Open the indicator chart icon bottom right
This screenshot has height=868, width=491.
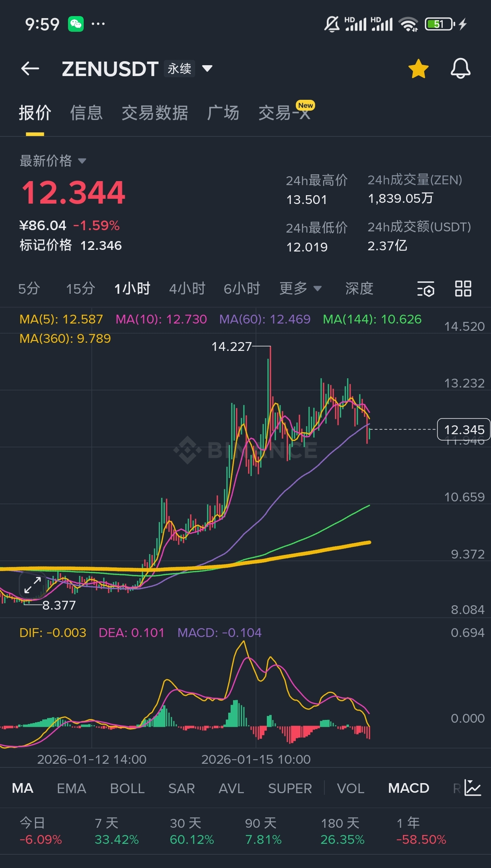tap(472, 788)
